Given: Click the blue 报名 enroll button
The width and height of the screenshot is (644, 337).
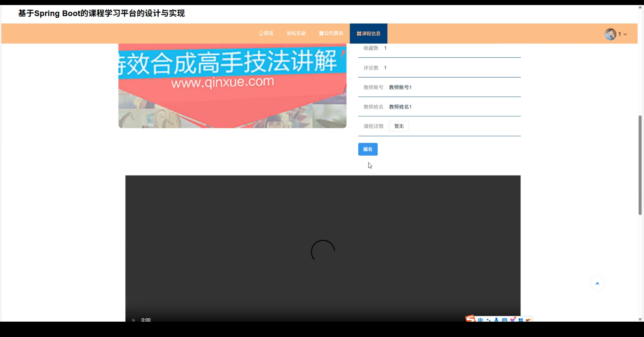Looking at the screenshot, I should (x=368, y=149).
